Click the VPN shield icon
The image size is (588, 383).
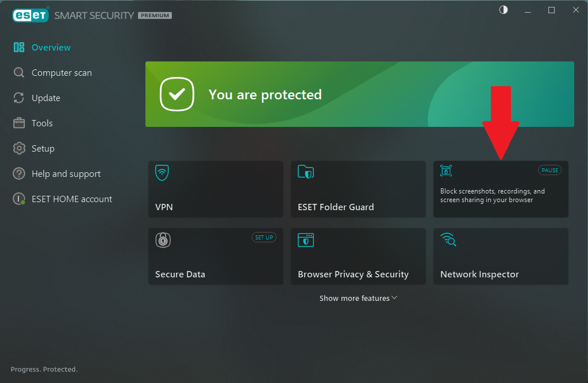point(162,172)
